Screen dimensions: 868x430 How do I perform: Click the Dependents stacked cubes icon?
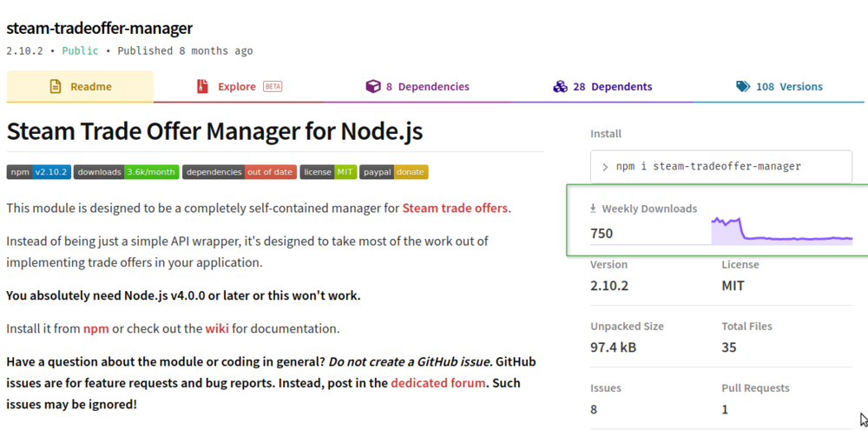pyautogui.click(x=560, y=87)
